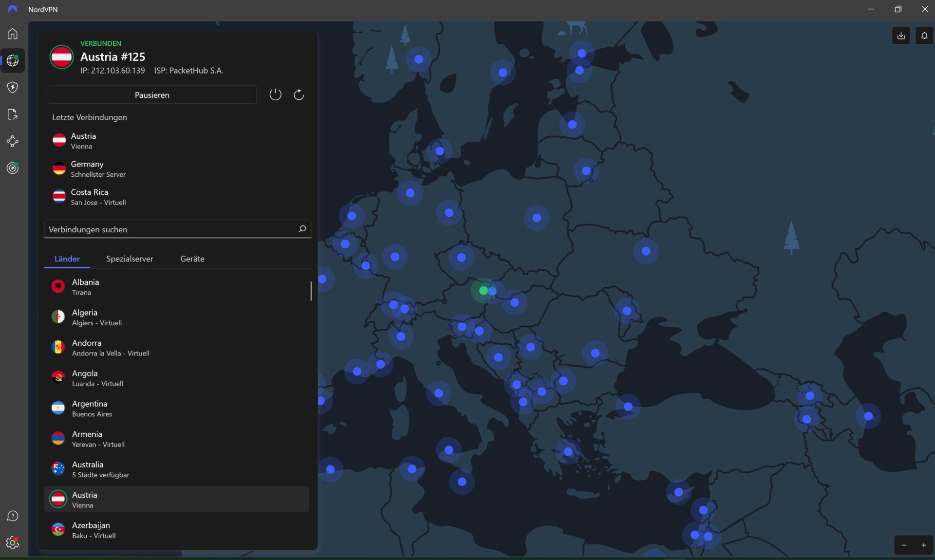Click the Andorra flag icon
Screen dimensions: 935x560
pos(58,347)
